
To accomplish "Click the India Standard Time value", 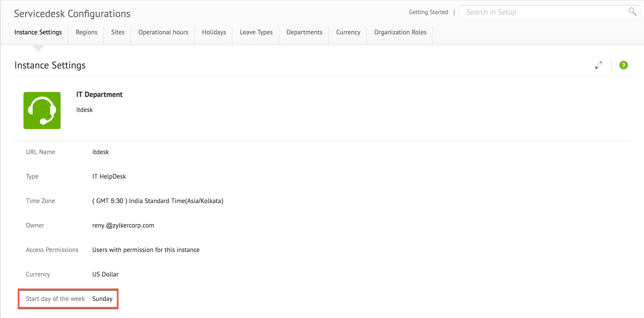I will pyautogui.click(x=158, y=201).
